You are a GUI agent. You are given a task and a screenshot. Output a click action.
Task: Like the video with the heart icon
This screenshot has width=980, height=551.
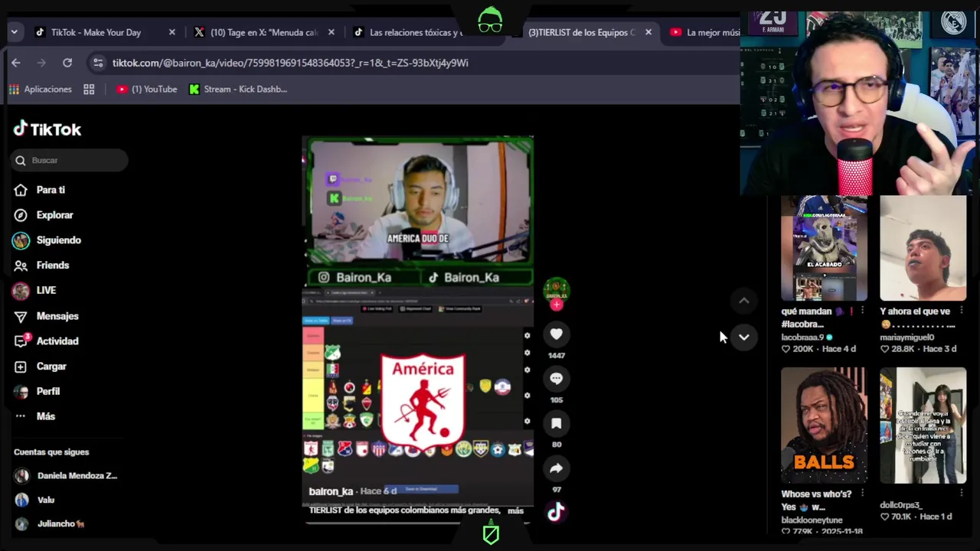(557, 334)
